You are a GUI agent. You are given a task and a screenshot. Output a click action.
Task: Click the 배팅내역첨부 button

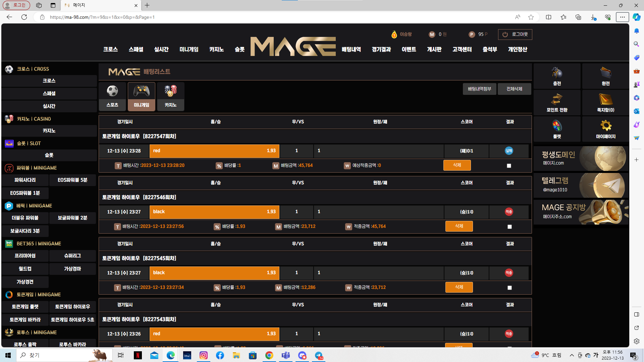click(479, 89)
